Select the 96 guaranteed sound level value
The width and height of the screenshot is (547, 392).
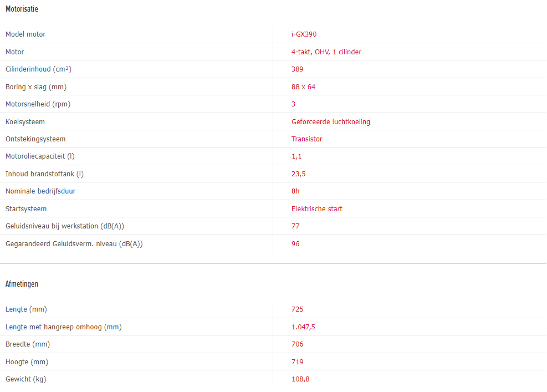[x=295, y=243]
